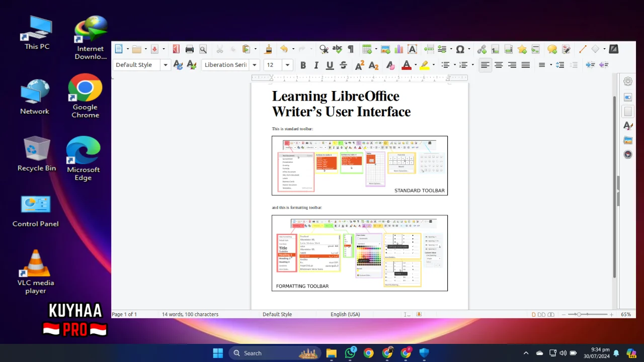Click the Undo arrow

pyautogui.click(x=284, y=49)
